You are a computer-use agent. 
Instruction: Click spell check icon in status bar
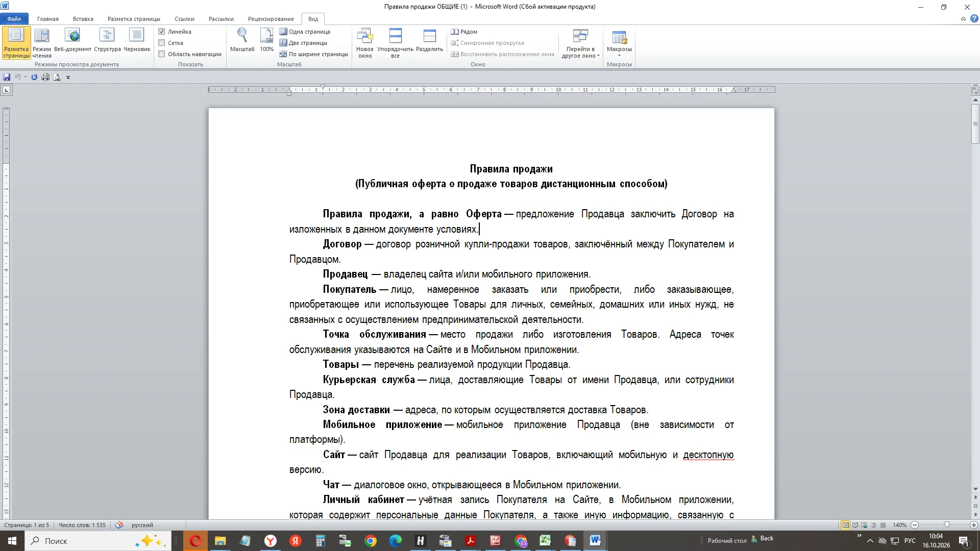click(x=119, y=525)
